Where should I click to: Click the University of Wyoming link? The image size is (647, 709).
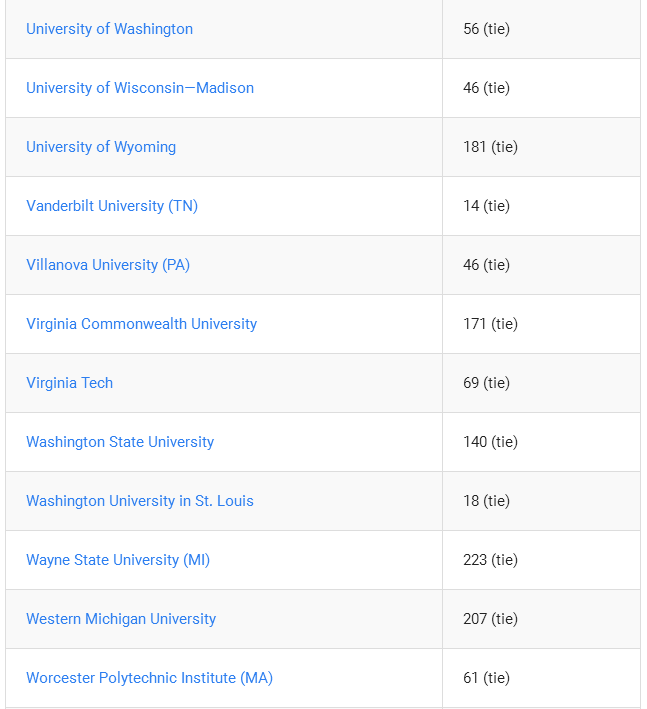coord(101,147)
